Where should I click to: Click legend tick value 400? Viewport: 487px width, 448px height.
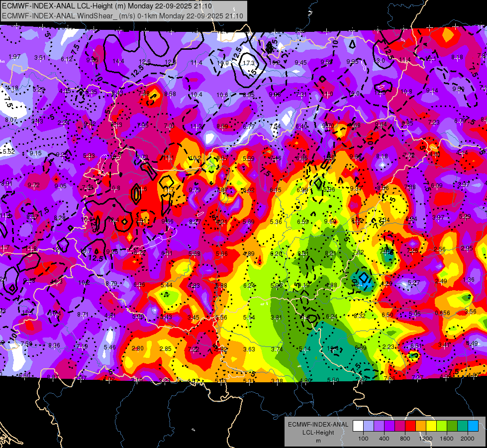point(384,439)
